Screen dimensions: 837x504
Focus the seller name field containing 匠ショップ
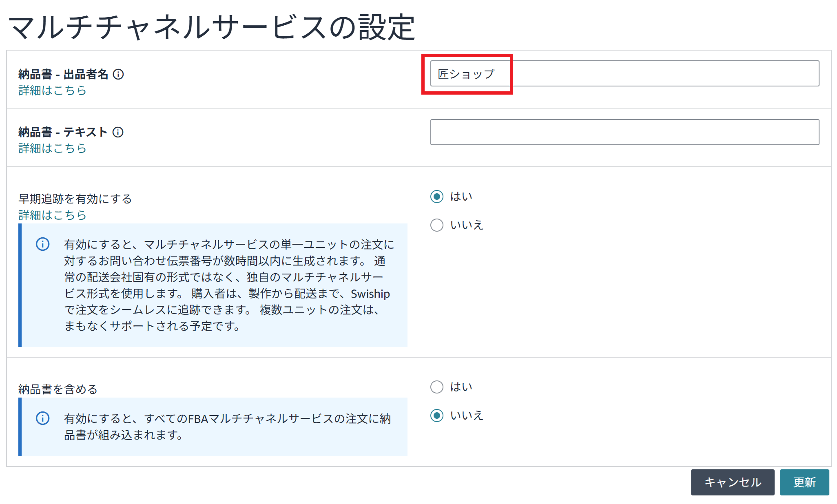click(x=625, y=73)
